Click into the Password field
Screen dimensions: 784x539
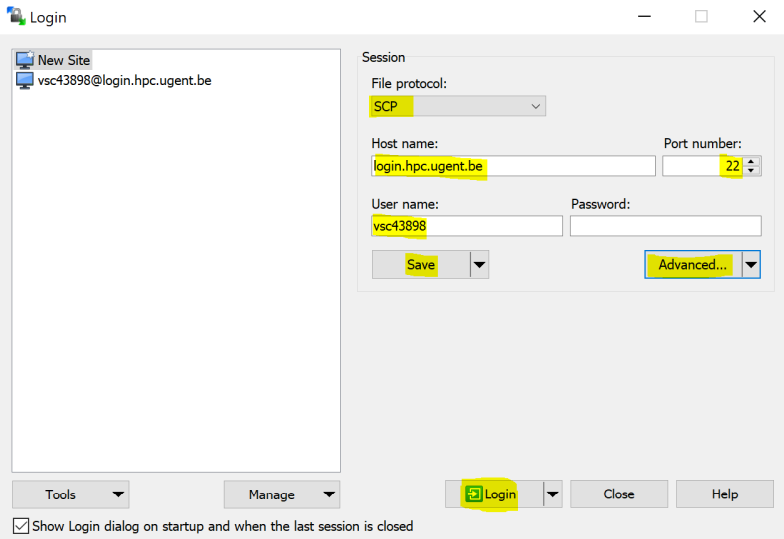(665, 226)
